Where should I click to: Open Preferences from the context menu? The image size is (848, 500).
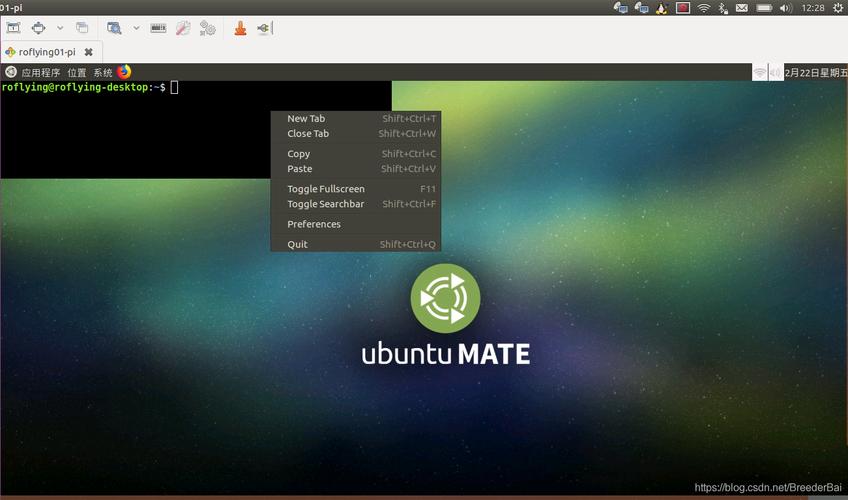(356, 224)
